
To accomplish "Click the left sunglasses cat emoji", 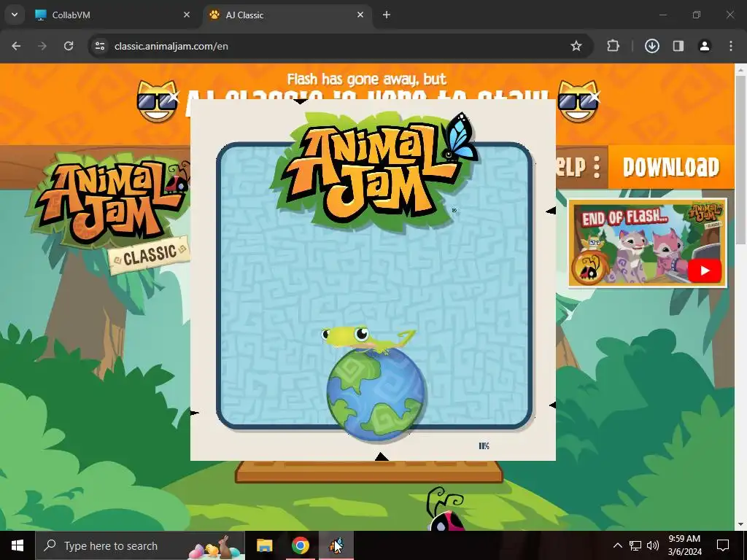I will tap(158, 101).
